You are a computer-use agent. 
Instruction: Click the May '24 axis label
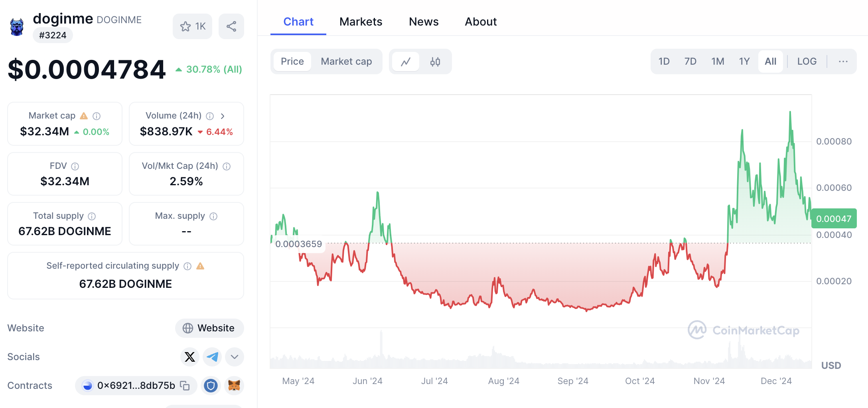point(298,381)
